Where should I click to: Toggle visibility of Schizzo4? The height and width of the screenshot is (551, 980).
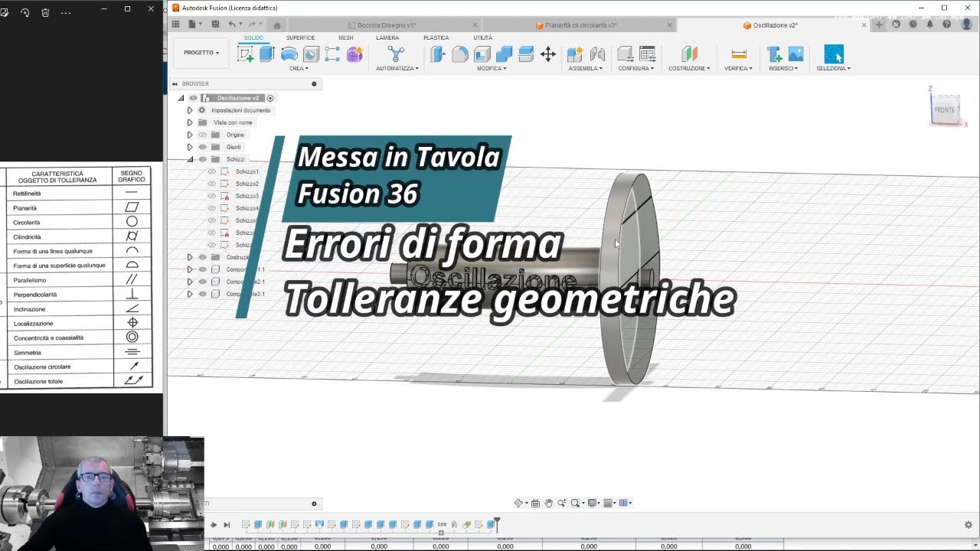(x=212, y=208)
